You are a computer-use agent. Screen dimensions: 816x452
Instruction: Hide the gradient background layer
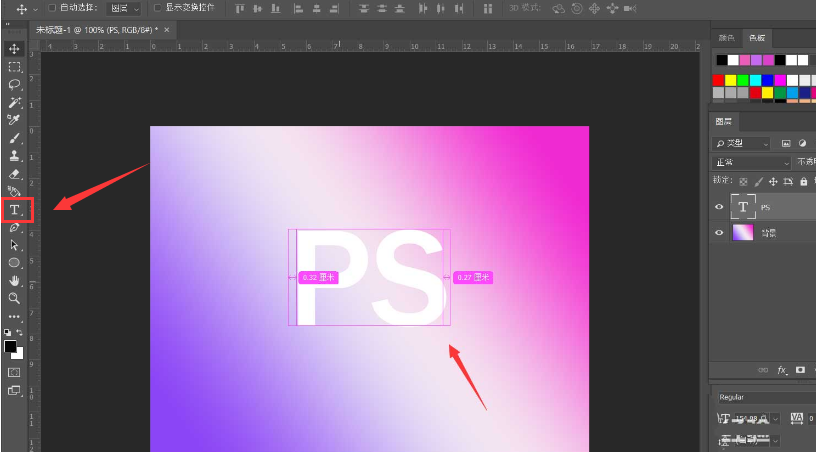click(719, 233)
